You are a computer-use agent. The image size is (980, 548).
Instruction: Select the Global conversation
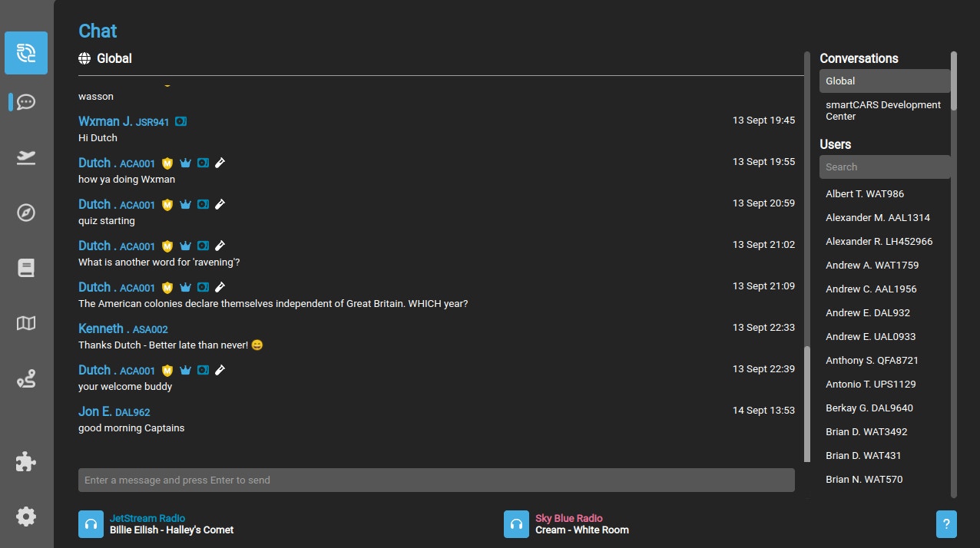tap(883, 81)
